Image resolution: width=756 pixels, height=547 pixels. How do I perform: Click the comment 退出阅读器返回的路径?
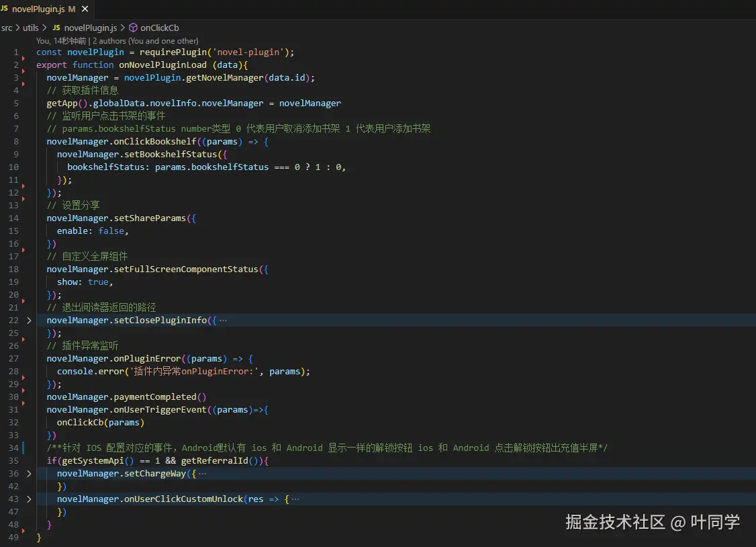point(101,308)
